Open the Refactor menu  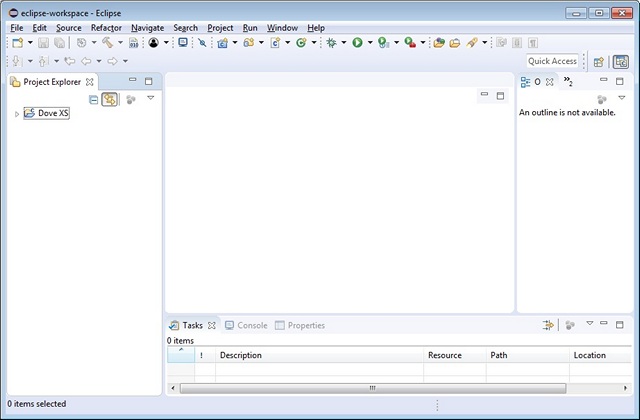(106, 28)
